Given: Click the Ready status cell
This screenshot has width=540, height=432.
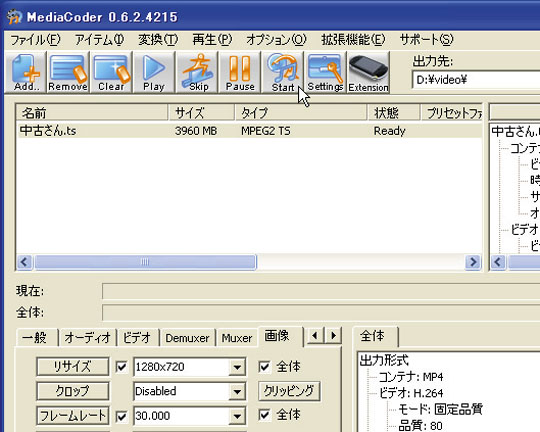Looking at the screenshot, I should point(390,131).
